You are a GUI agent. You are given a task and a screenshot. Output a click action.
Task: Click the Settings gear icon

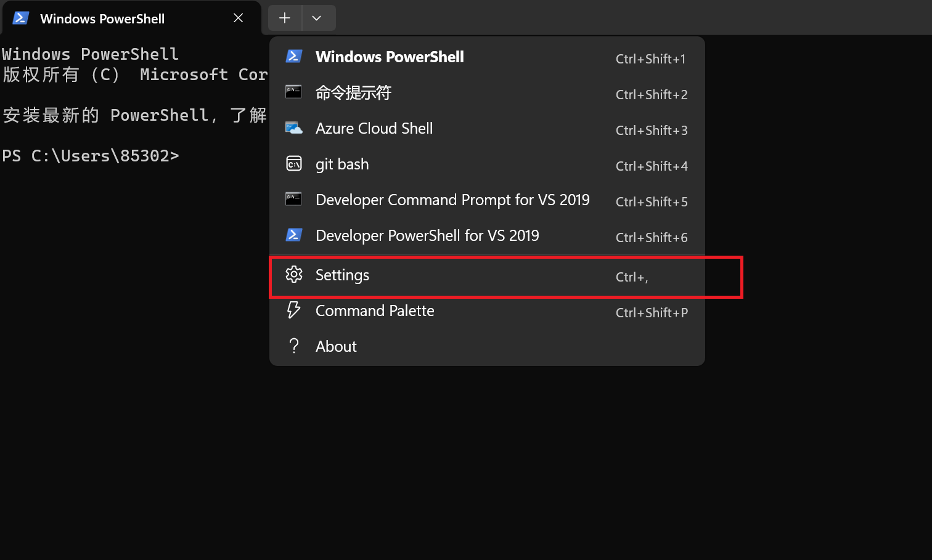tap(294, 275)
